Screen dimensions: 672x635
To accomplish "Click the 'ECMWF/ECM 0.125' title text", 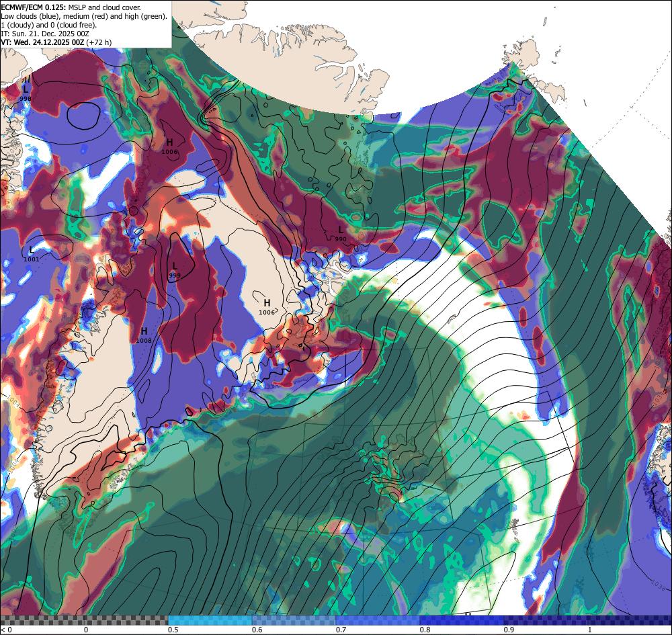I will [x=34, y=7].
